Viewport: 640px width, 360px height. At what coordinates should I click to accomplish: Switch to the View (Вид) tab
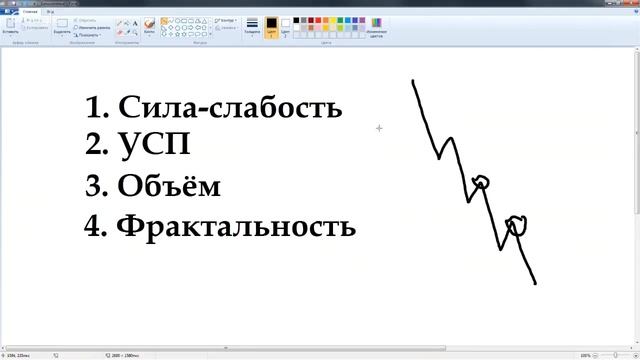(x=50, y=12)
